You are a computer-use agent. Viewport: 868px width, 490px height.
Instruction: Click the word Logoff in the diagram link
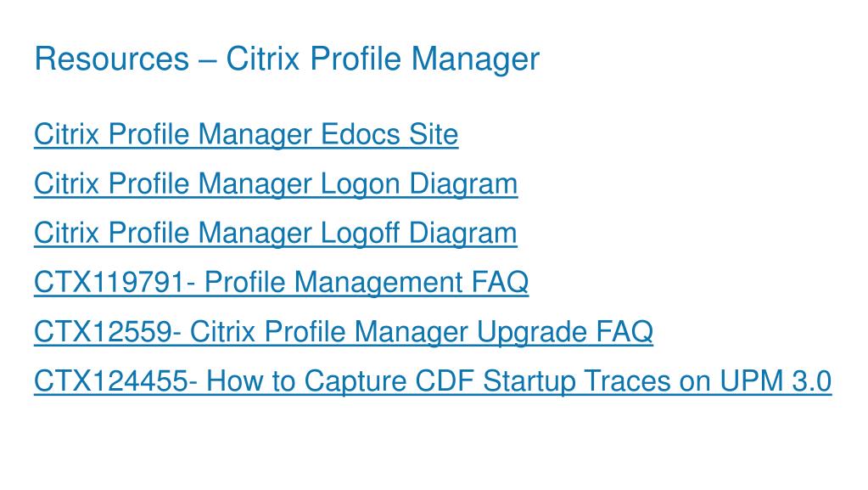[360, 233]
